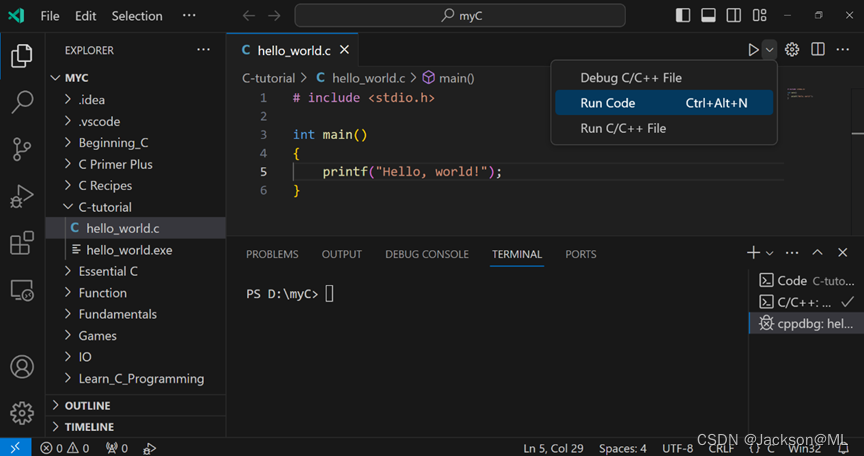Image resolution: width=864 pixels, height=456 pixels.
Task: Choose Run C/C++ File from menu
Action: 664,128
